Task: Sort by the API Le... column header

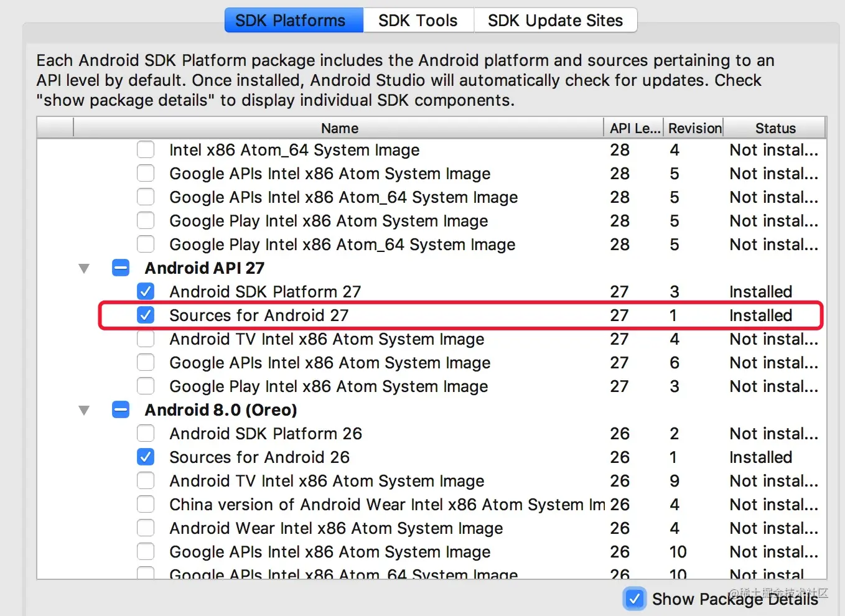Action: point(634,128)
